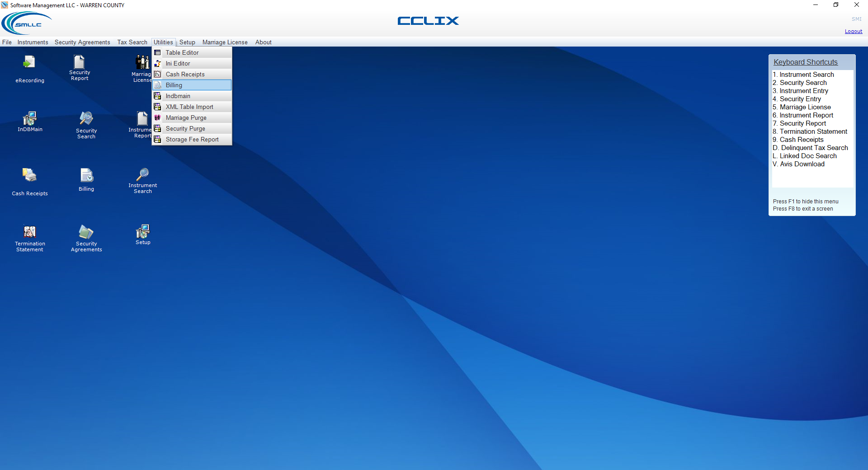Restore down the application window
The width and height of the screenshot is (868, 470).
click(x=836, y=5)
